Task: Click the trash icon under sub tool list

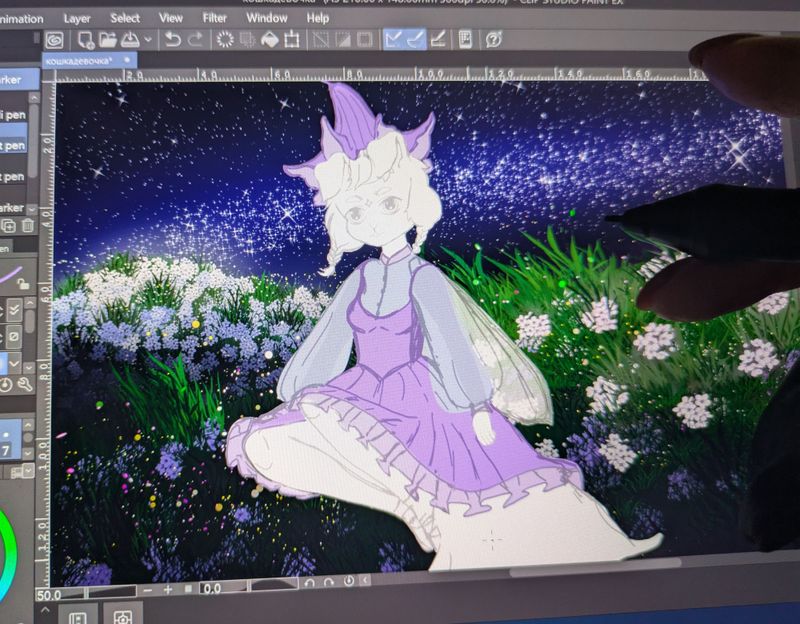Action: click(28, 226)
